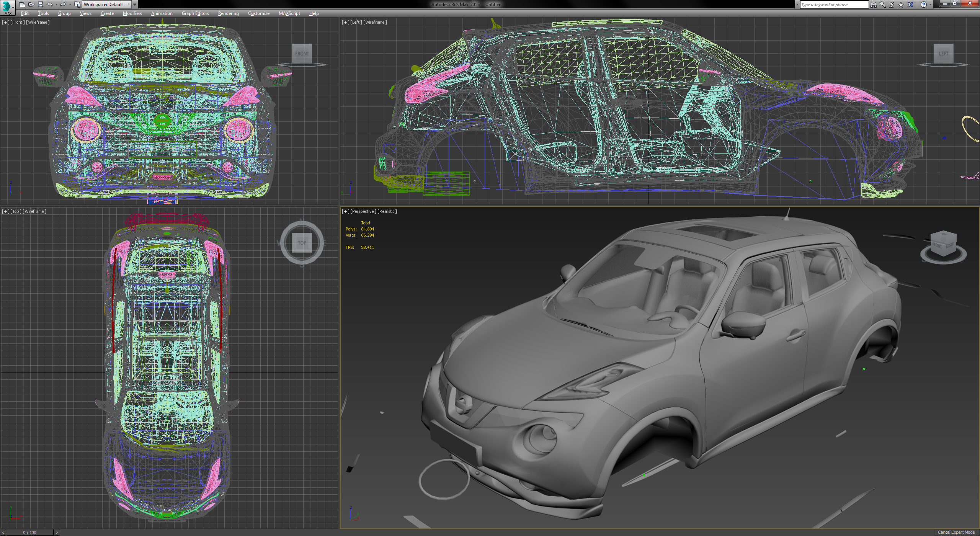Open the Tools menu
The width and height of the screenshot is (980, 536).
tap(43, 13)
